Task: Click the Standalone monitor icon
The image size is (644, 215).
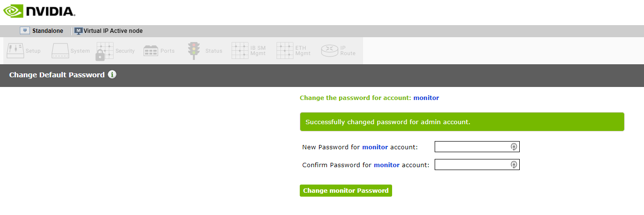Action: (25, 31)
